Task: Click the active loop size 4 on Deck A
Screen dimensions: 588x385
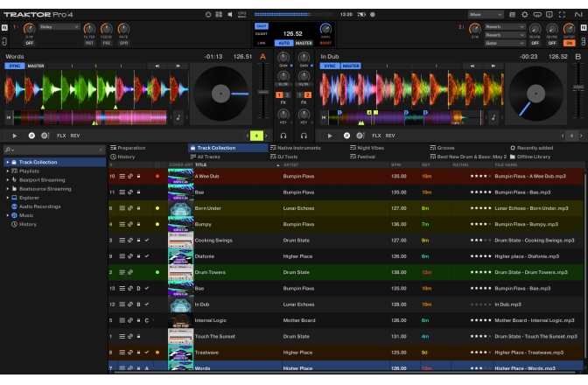Action: (256, 136)
